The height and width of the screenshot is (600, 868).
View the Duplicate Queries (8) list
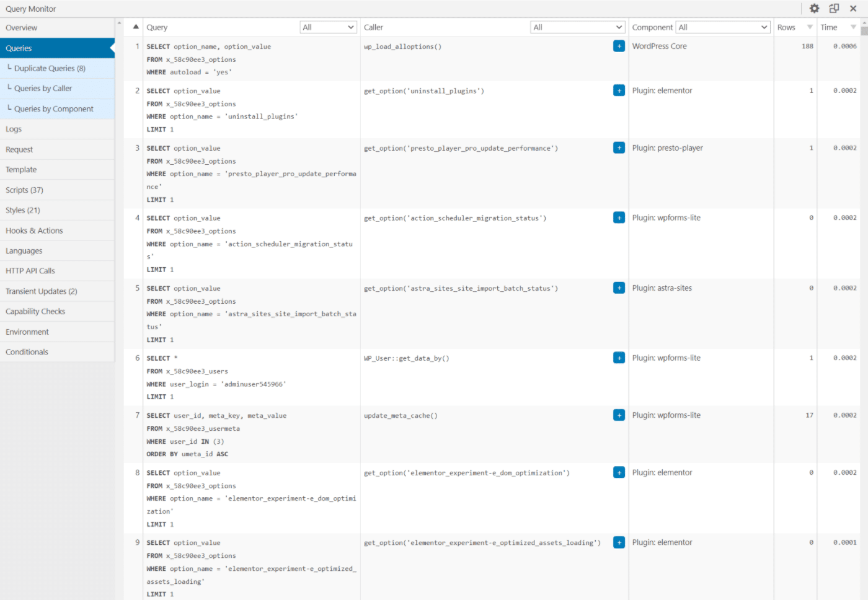click(48, 68)
